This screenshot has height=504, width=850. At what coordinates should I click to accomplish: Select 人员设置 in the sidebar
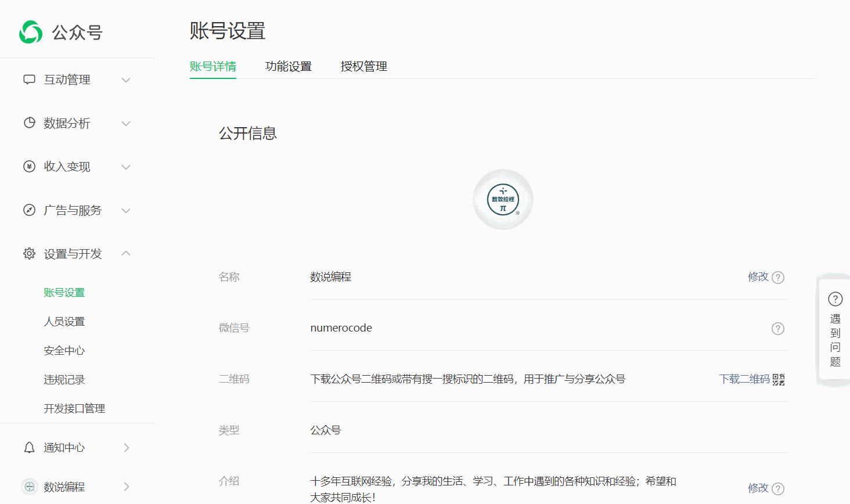64,322
